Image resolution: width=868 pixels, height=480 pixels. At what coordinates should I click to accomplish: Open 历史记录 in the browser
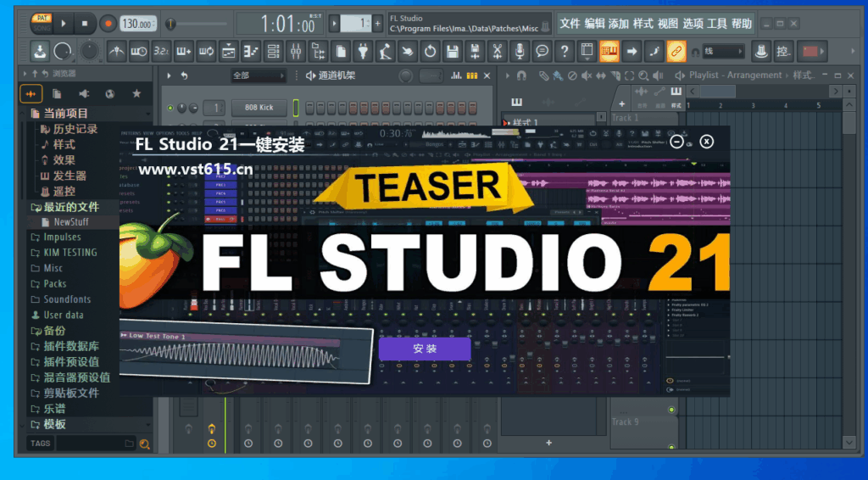[70, 129]
